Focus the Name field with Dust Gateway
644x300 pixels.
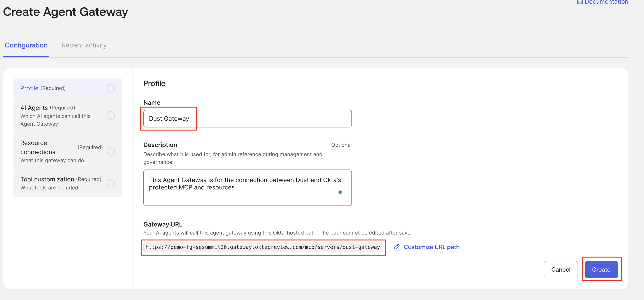(x=247, y=119)
